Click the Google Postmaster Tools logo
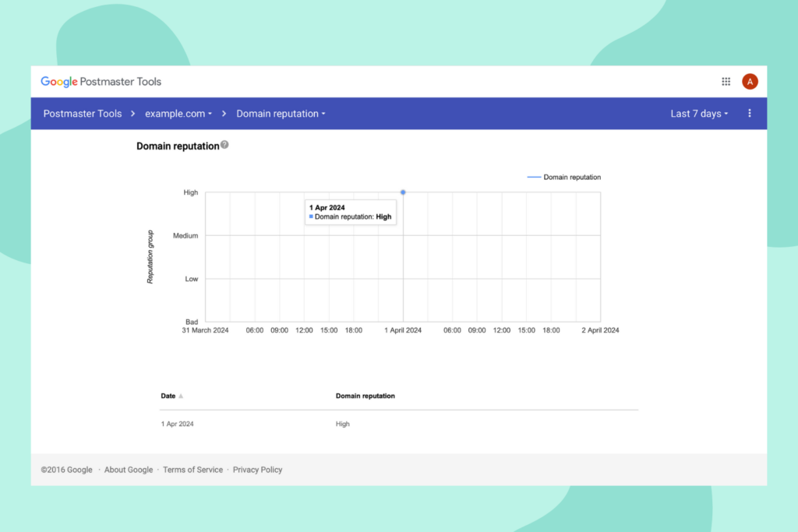Screen dimensions: 798x532 coord(101,82)
